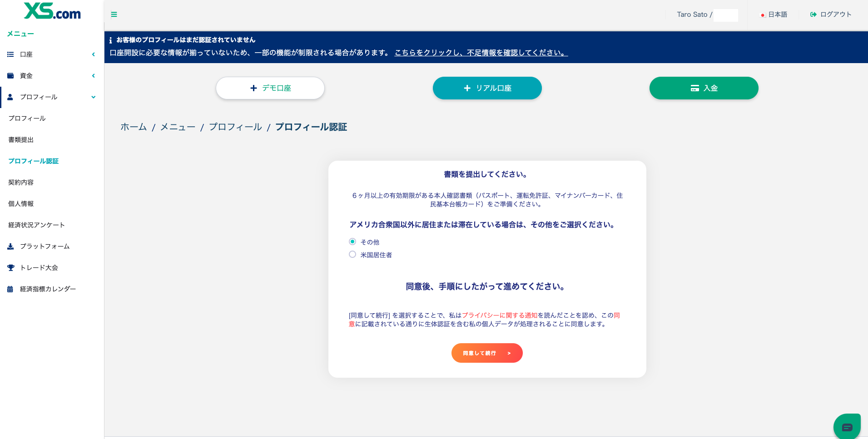Expand the 資金 submenu chevron
Viewport: 868px width, 439px height.
point(93,76)
